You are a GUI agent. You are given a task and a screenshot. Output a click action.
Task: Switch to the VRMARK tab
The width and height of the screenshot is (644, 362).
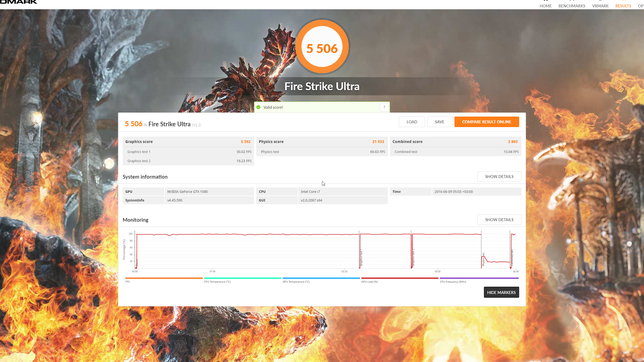(600, 6)
